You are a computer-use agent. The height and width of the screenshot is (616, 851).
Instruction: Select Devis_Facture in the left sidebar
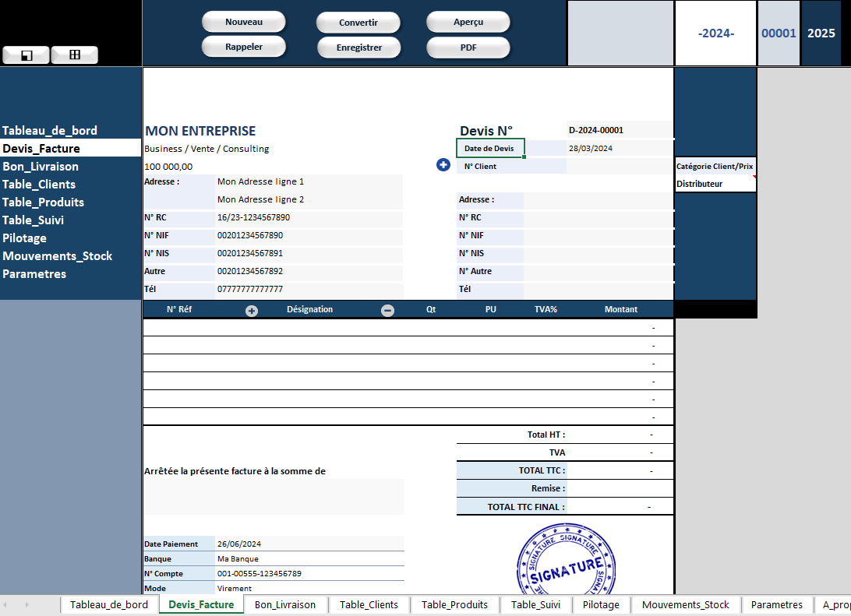click(71, 148)
